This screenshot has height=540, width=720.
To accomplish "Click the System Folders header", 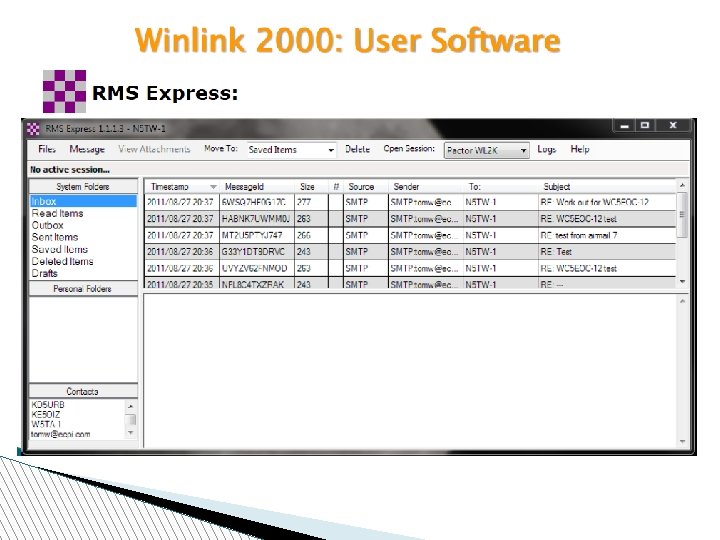I will pyautogui.click(x=83, y=186).
